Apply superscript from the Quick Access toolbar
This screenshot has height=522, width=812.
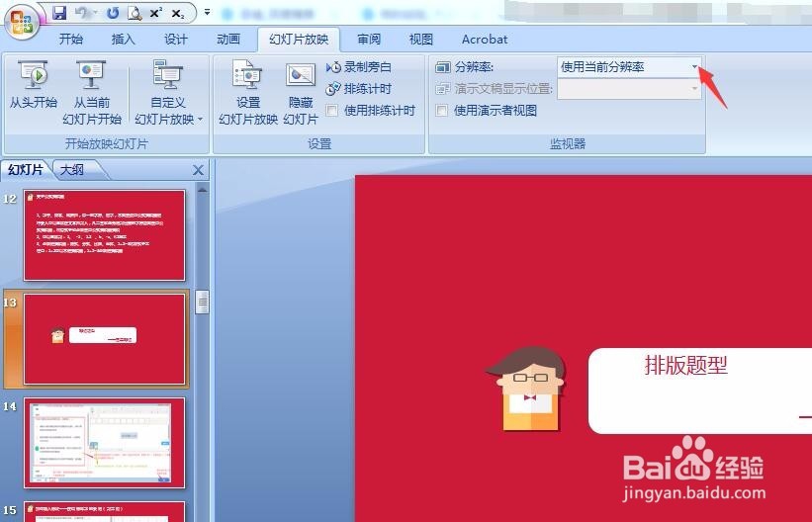[155, 13]
